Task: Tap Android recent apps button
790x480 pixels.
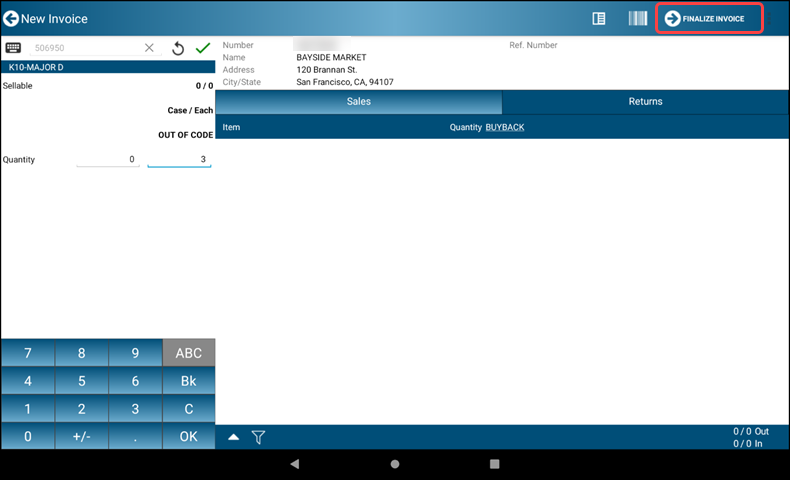Action: coord(495,464)
